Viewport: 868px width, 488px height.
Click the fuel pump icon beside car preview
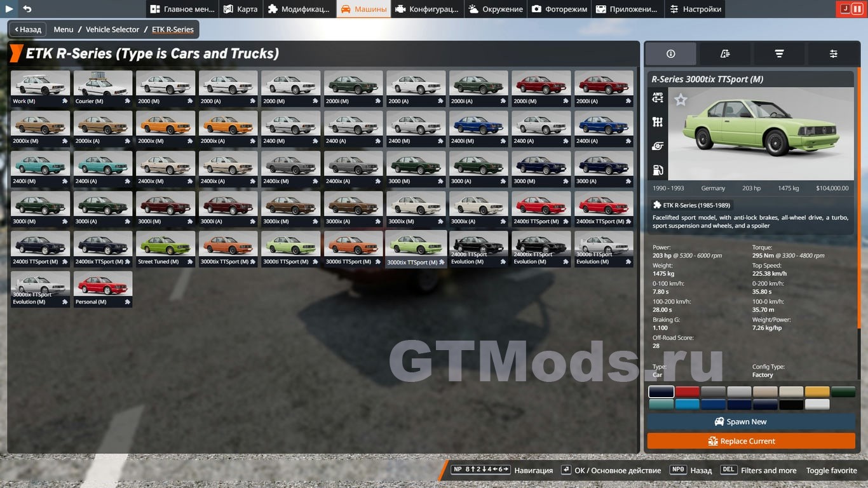658,170
